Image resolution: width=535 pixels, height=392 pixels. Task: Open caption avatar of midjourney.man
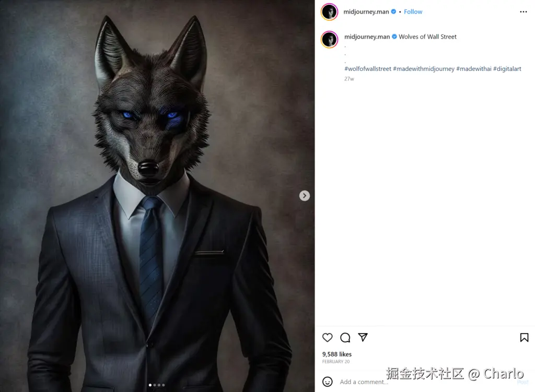click(329, 40)
